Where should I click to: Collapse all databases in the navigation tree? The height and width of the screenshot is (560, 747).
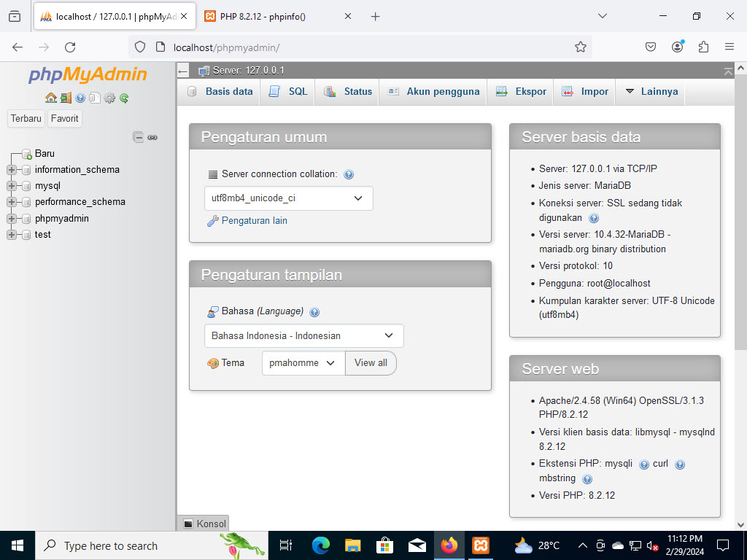click(138, 136)
